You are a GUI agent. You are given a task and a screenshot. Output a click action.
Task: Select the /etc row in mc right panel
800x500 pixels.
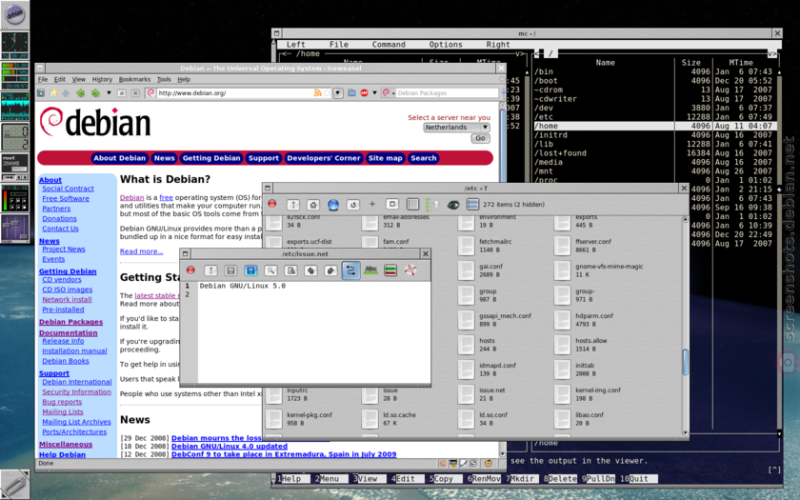(655, 117)
